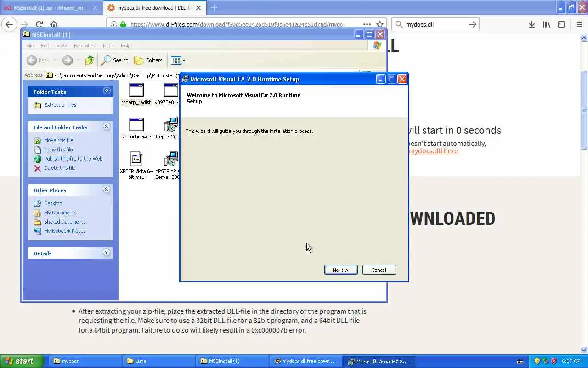Switch to mydocs.dll free download taskbar item
The height and width of the screenshot is (368, 588).
click(x=306, y=361)
